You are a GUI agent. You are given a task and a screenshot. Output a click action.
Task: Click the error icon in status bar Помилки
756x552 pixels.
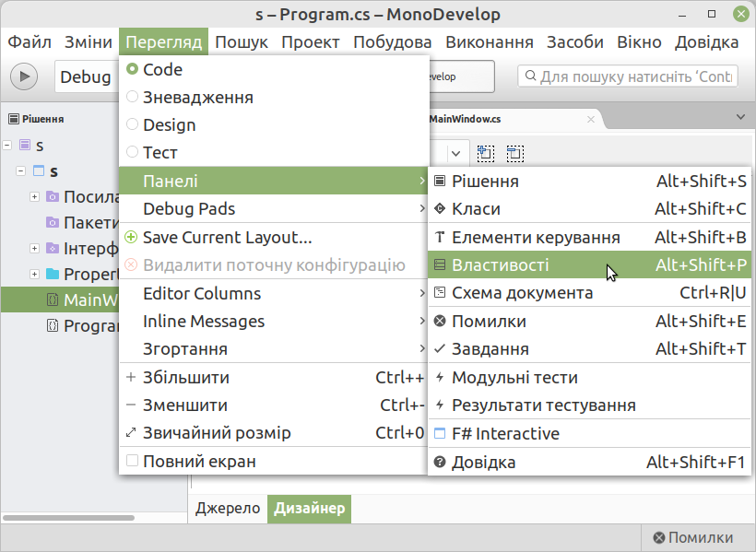(x=658, y=537)
